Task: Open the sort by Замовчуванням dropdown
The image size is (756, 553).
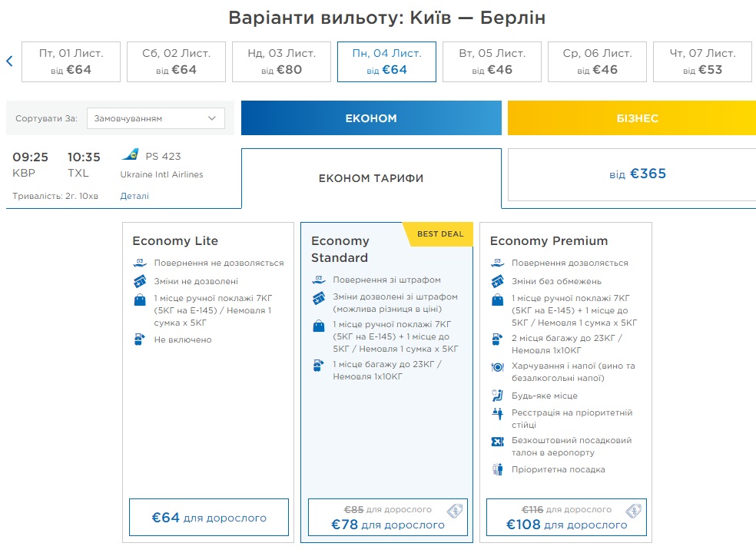Action: coord(156,118)
